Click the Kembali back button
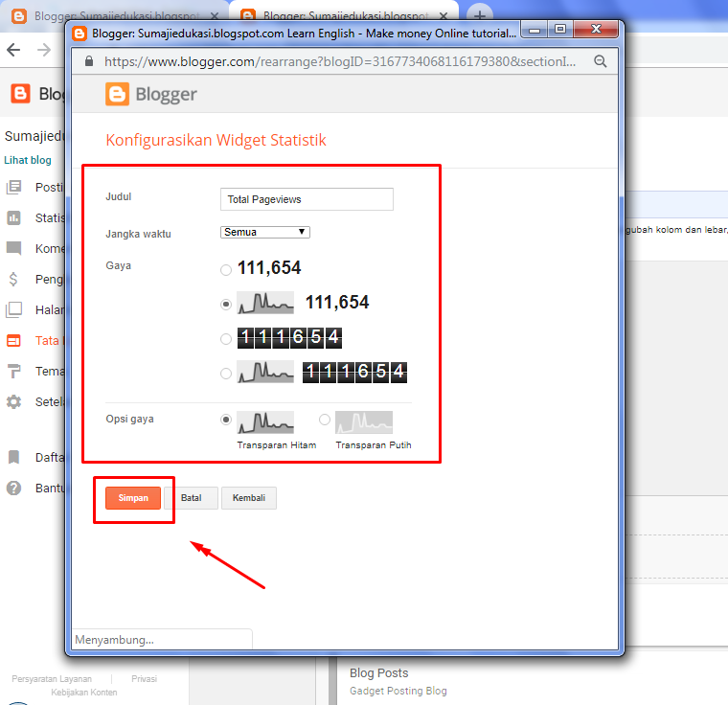728x705 pixels. (249, 498)
